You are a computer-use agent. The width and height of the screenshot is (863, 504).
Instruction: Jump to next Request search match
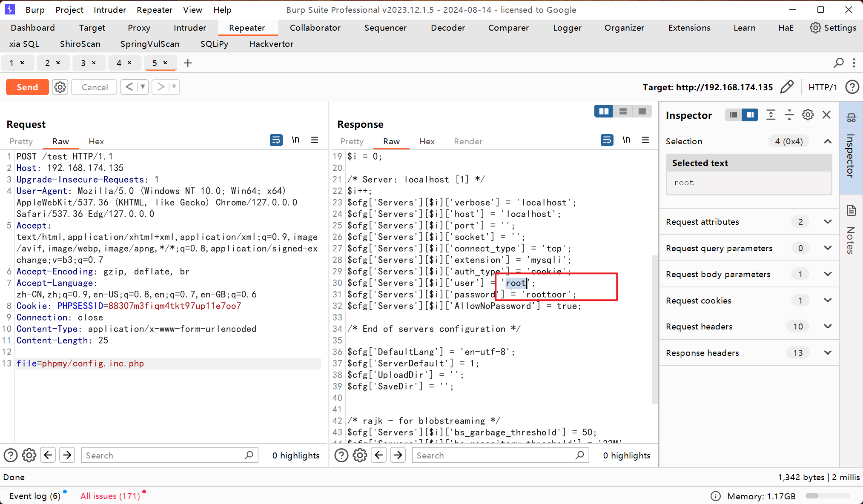click(x=67, y=455)
